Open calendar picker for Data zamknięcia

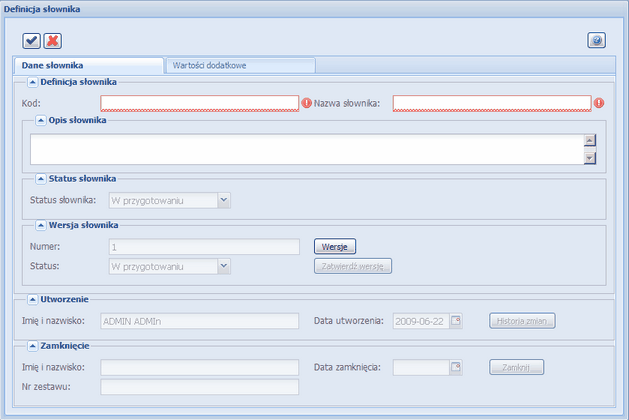click(457, 367)
